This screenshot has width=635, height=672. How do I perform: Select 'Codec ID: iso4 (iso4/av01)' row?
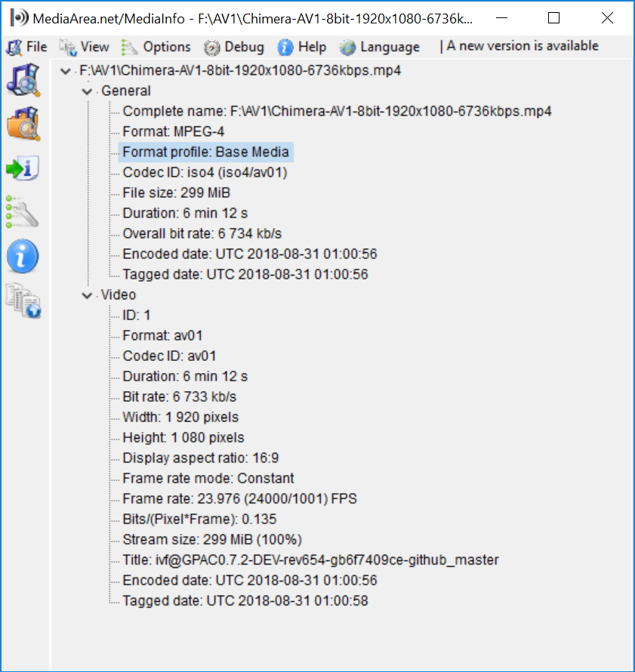pyautogui.click(x=205, y=172)
